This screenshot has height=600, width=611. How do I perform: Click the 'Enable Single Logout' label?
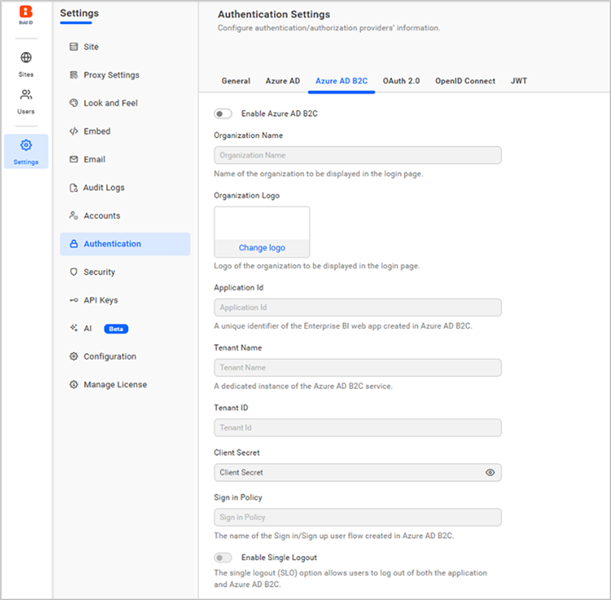click(x=279, y=558)
